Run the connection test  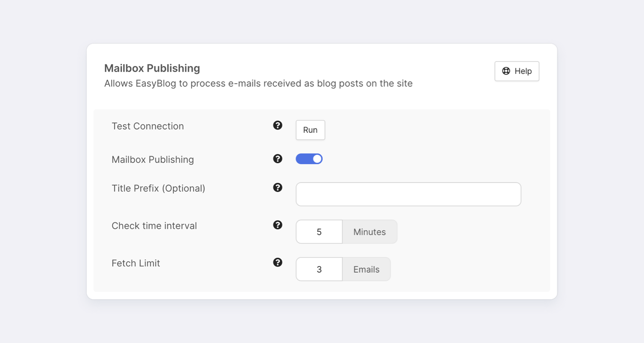pyautogui.click(x=310, y=130)
